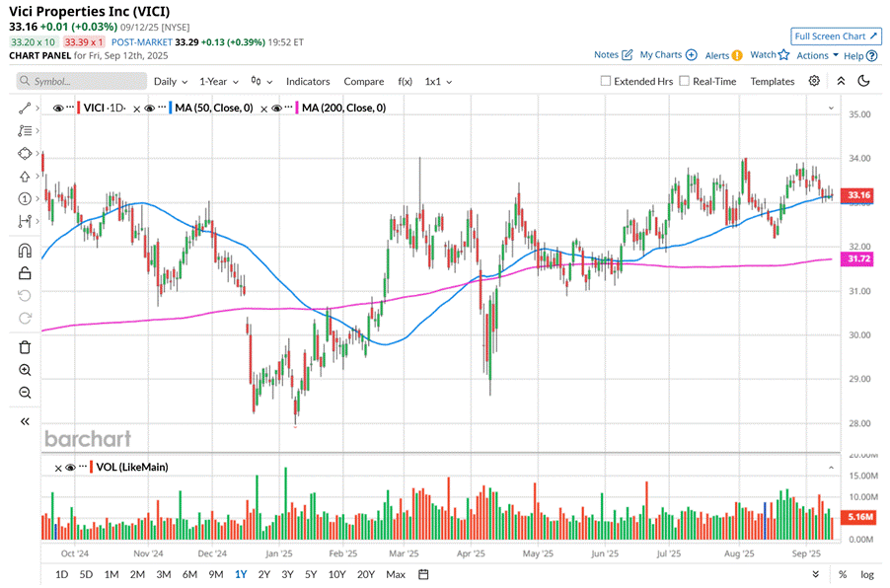
Task: Add VICI to watchlist with star
Action: [783, 55]
